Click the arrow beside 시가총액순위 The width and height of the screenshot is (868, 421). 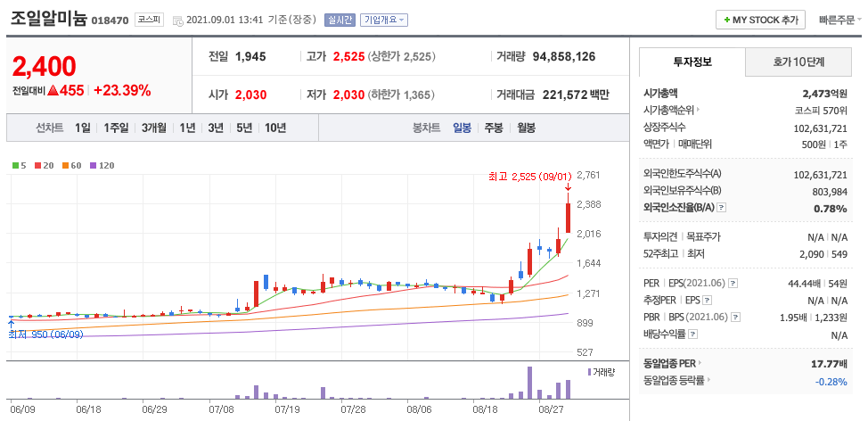[x=699, y=109]
